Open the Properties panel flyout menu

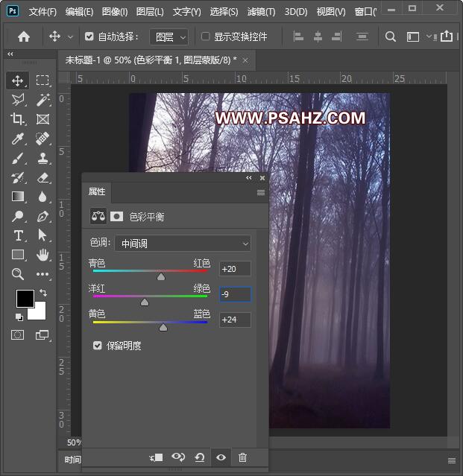tap(261, 192)
